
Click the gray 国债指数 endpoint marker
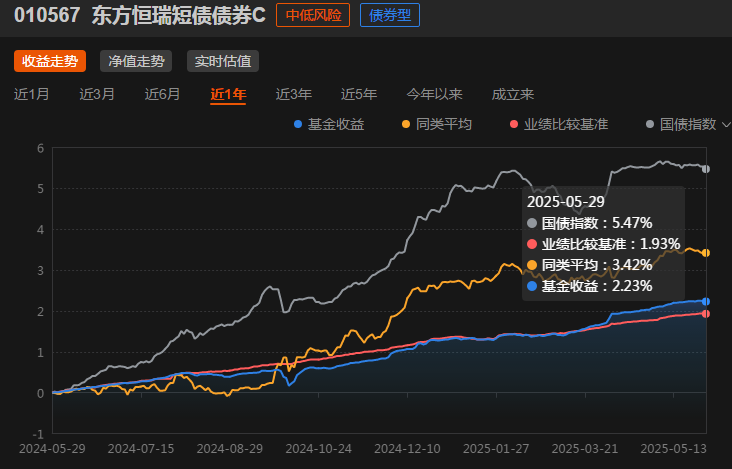(x=706, y=169)
